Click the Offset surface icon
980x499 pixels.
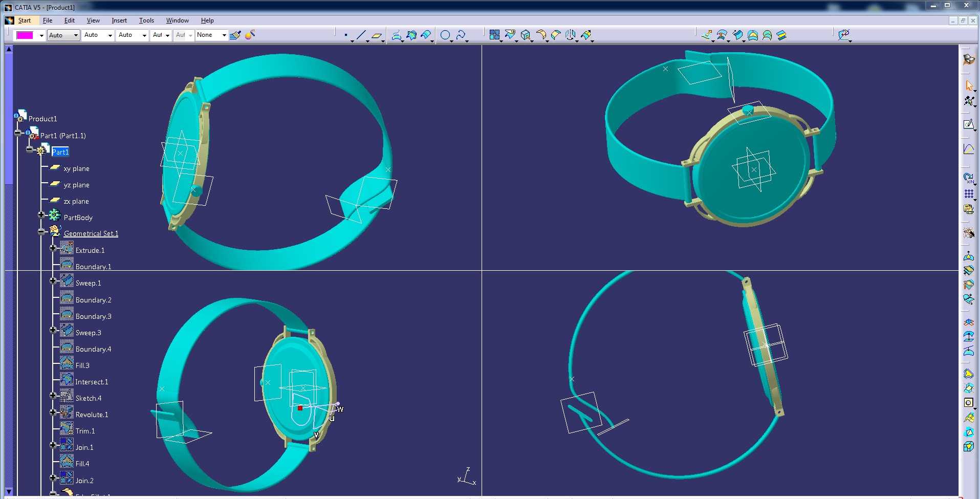(722, 35)
